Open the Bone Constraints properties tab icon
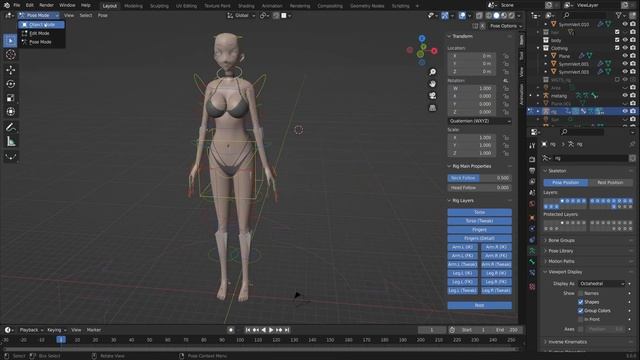The height and width of the screenshot is (360, 640). coord(532,273)
